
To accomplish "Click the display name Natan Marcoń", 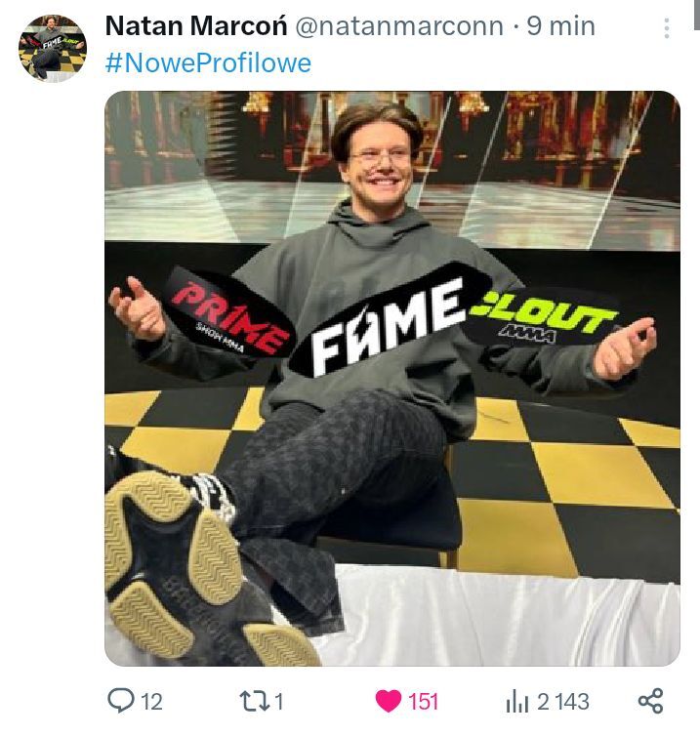I will coord(194,26).
